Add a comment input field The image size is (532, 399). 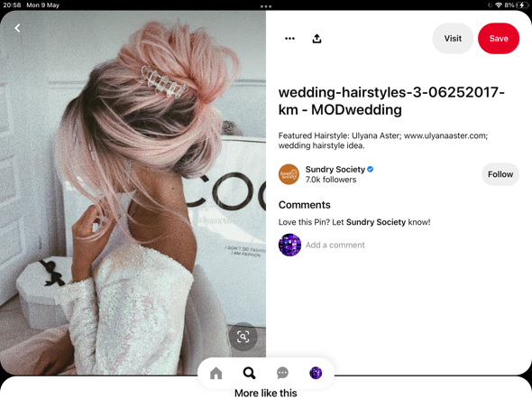tap(335, 245)
